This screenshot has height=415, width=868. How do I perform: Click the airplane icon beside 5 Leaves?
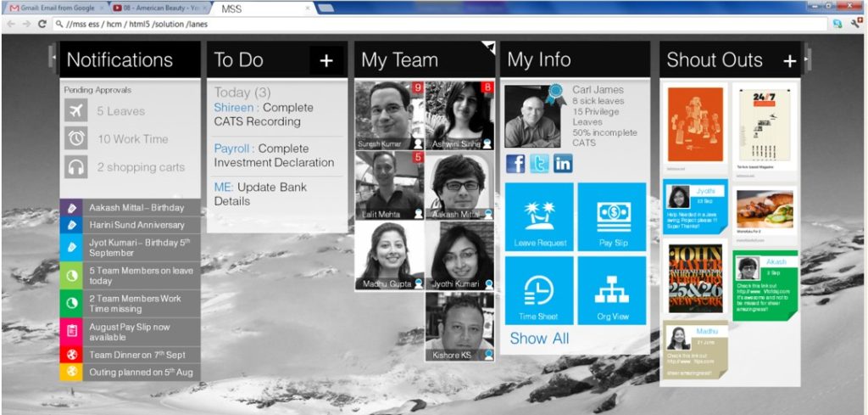tap(76, 111)
